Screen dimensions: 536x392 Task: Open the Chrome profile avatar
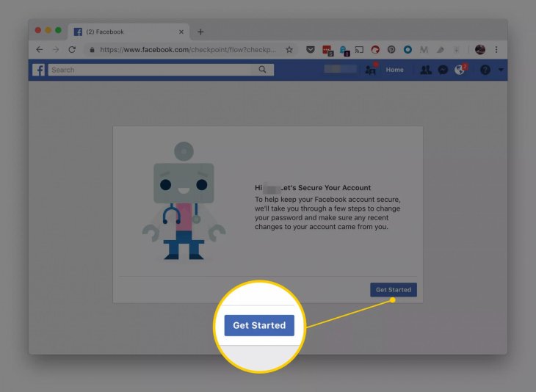point(480,50)
